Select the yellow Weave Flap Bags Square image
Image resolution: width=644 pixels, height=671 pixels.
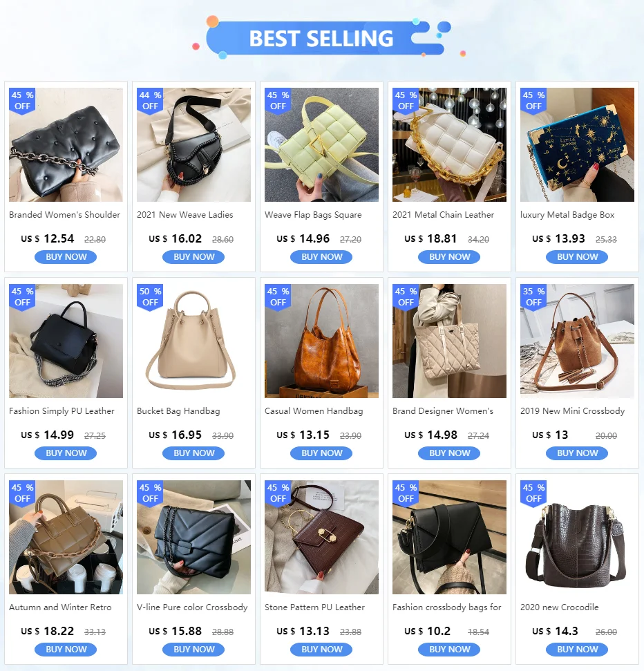tap(321, 144)
